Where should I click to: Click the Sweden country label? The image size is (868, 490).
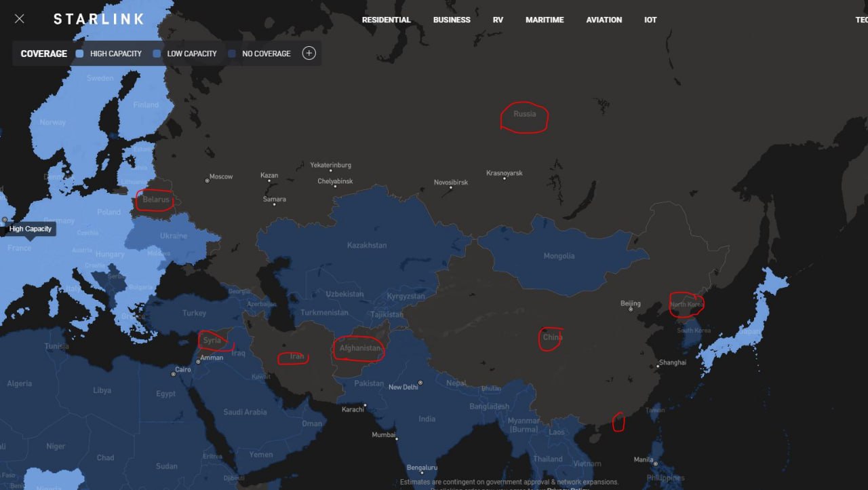100,78
